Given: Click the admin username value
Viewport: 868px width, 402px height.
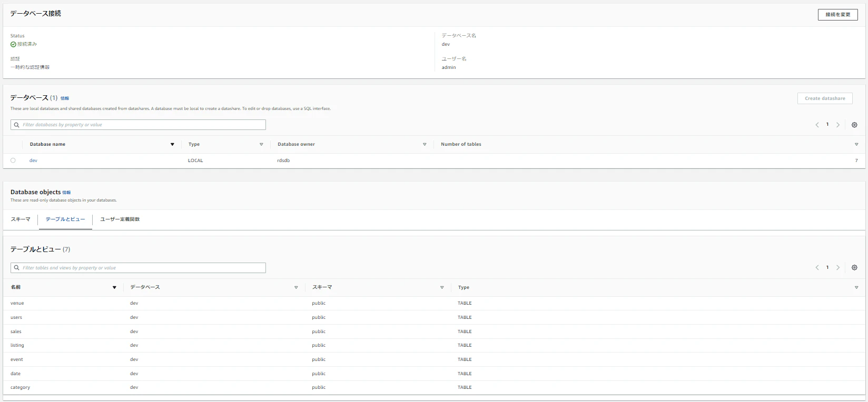Looking at the screenshot, I should point(449,67).
